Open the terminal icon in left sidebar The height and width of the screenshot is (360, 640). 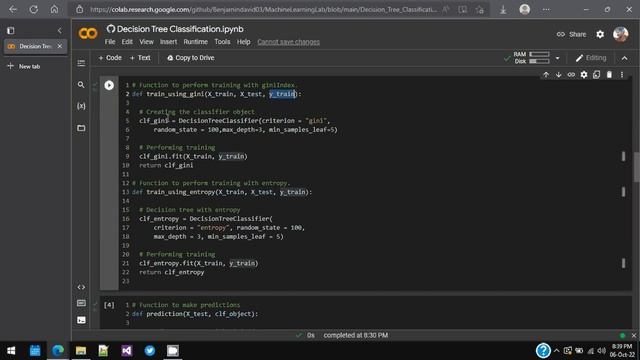point(81,320)
